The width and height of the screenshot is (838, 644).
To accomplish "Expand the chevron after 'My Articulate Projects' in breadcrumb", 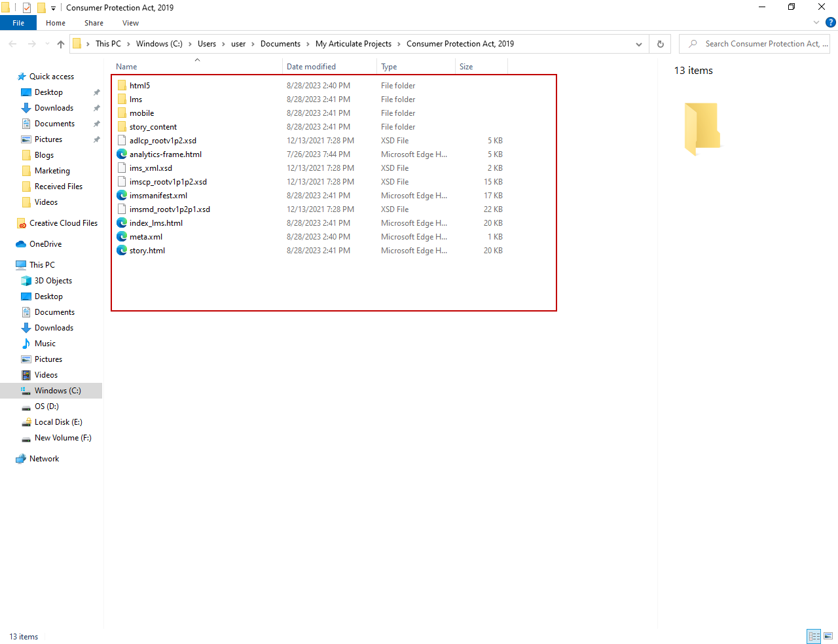I will click(399, 44).
